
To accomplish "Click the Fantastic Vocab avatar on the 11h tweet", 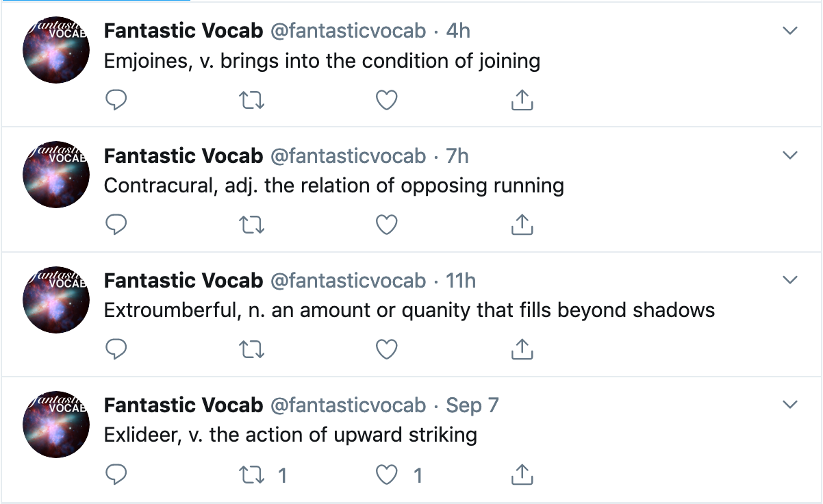I will click(x=56, y=299).
